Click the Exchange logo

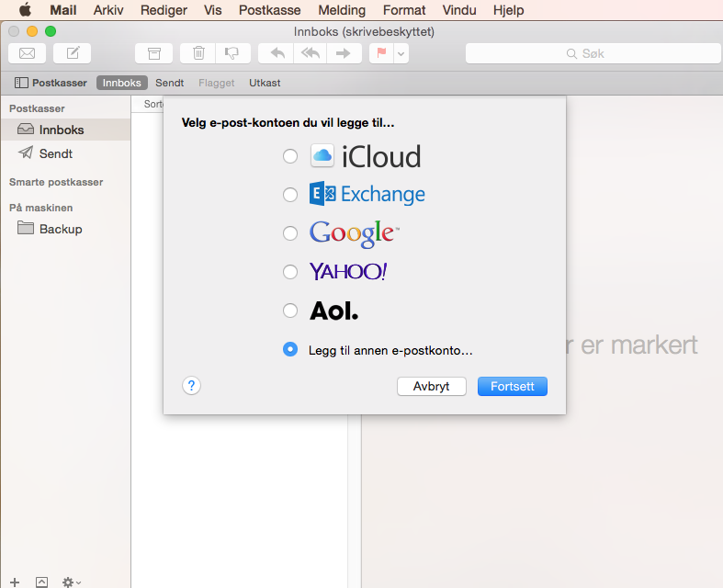tap(367, 194)
